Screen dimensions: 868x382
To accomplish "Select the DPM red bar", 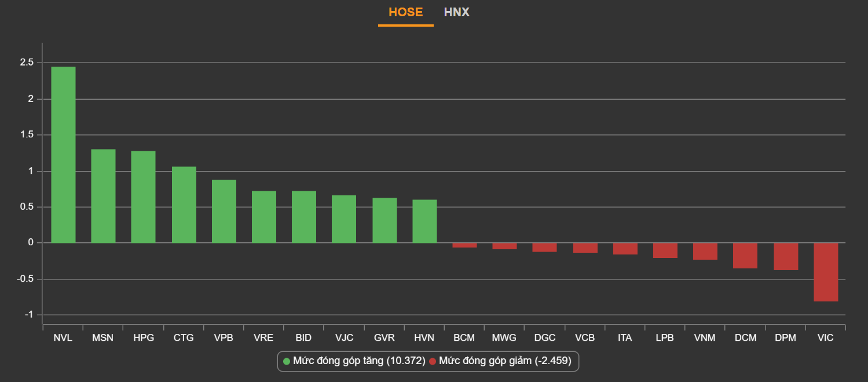I will [x=786, y=256].
